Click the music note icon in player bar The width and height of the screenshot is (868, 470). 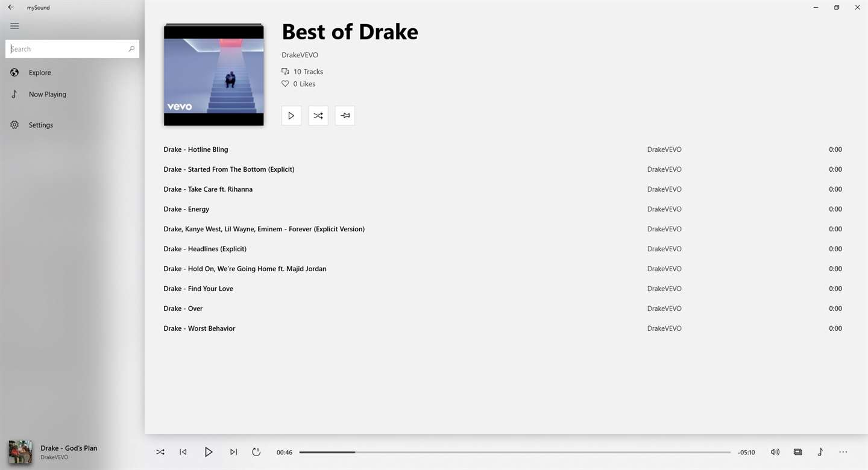pyautogui.click(x=820, y=452)
